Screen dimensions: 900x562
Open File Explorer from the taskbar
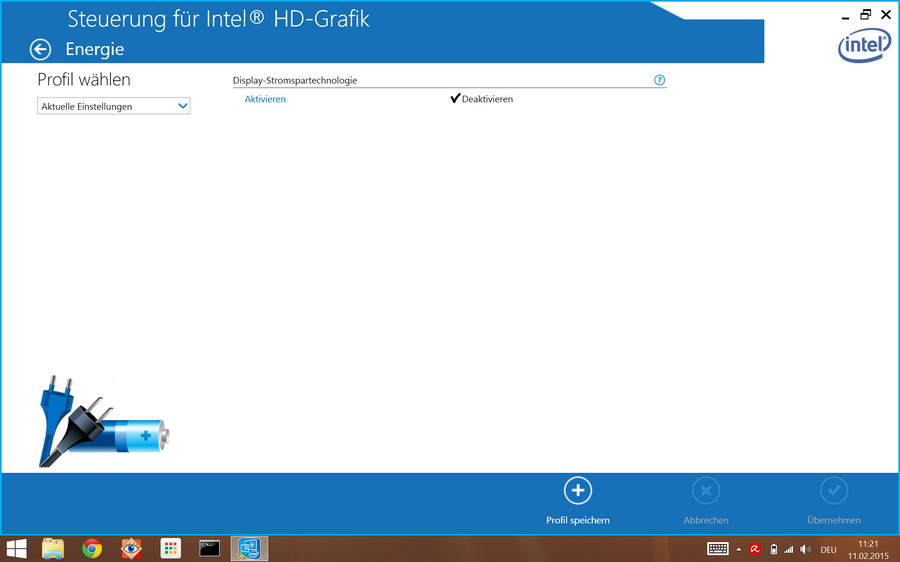53,549
